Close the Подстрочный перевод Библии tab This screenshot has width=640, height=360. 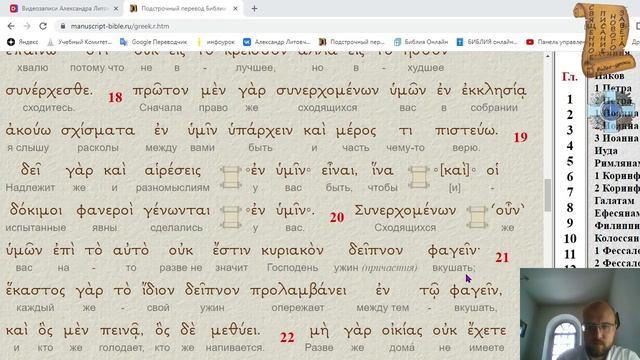point(236,8)
